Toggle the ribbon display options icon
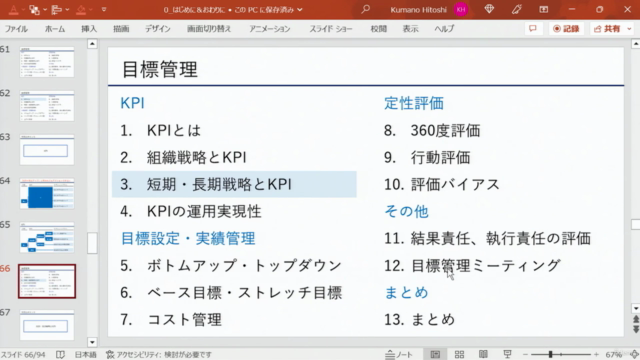The image size is (640, 360). pos(544,9)
